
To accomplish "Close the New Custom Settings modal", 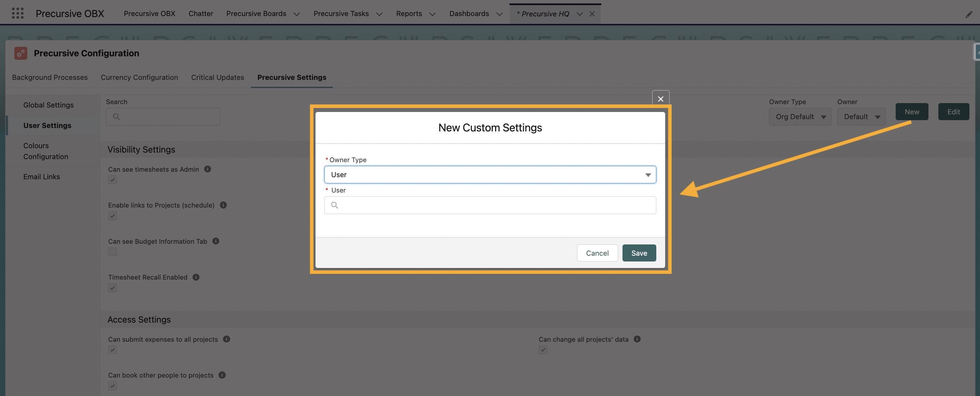I will pyautogui.click(x=660, y=99).
